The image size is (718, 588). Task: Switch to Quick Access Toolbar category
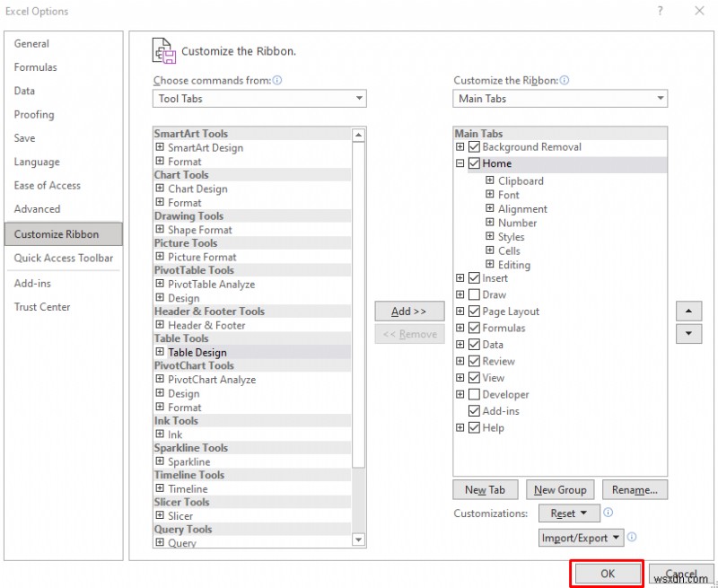coord(63,258)
